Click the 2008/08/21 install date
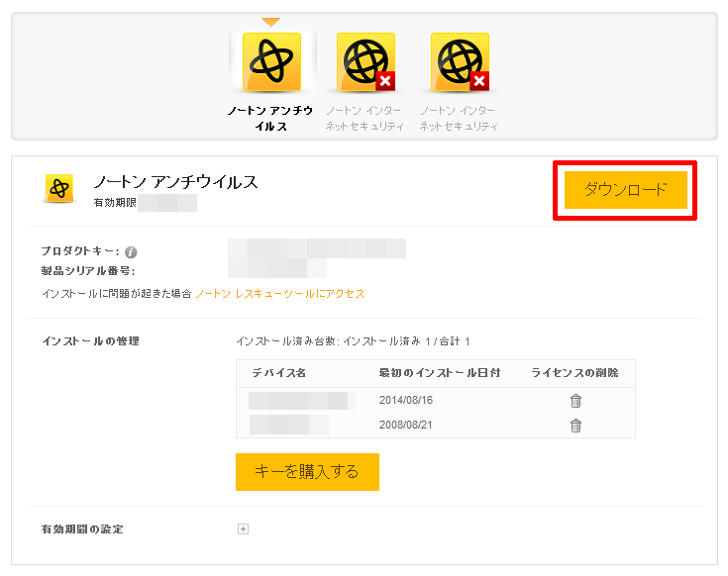728x576 pixels. tap(406, 425)
